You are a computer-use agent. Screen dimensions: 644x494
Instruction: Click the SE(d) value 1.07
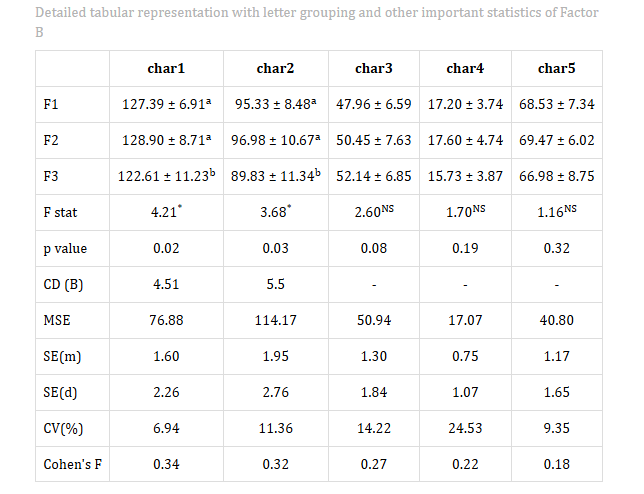(x=465, y=393)
